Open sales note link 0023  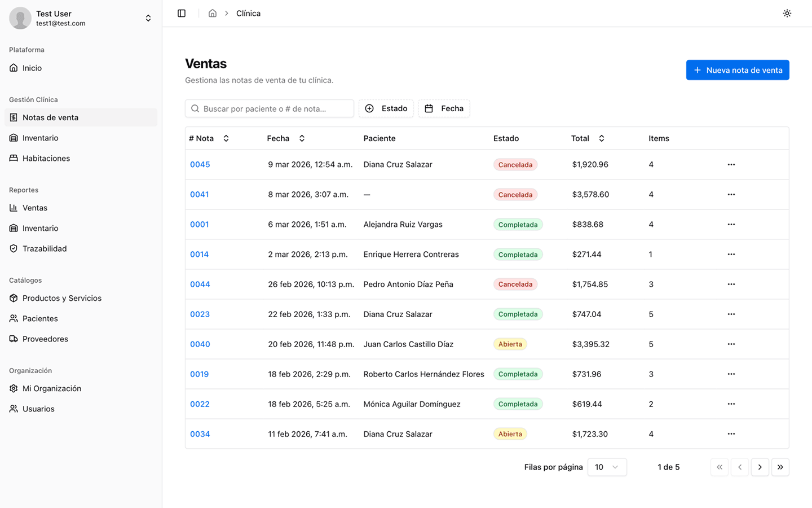(200, 314)
